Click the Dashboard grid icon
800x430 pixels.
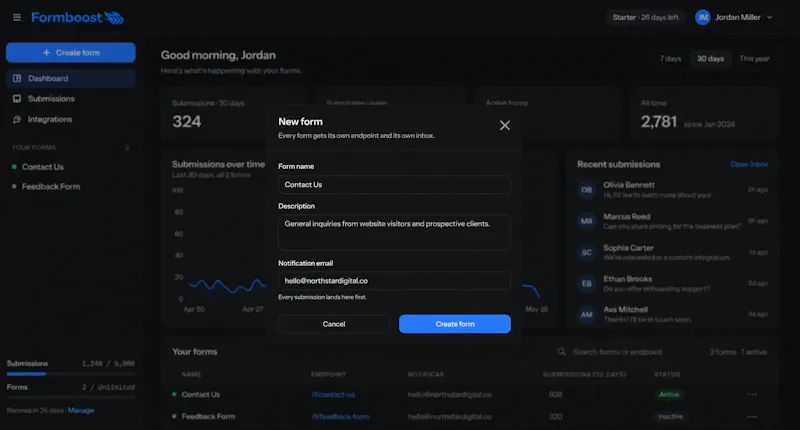[17, 79]
